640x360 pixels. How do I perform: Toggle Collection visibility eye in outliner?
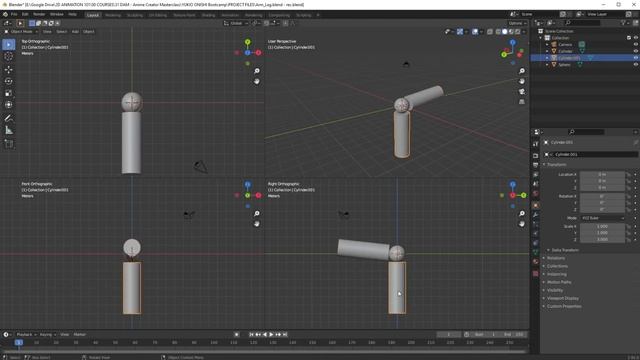[x=636, y=38]
